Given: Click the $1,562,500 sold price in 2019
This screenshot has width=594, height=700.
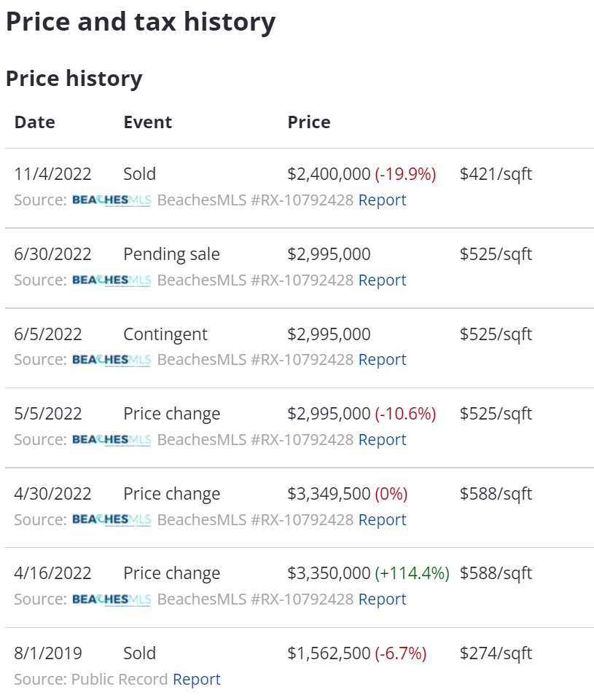Looking at the screenshot, I should point(329,653).
